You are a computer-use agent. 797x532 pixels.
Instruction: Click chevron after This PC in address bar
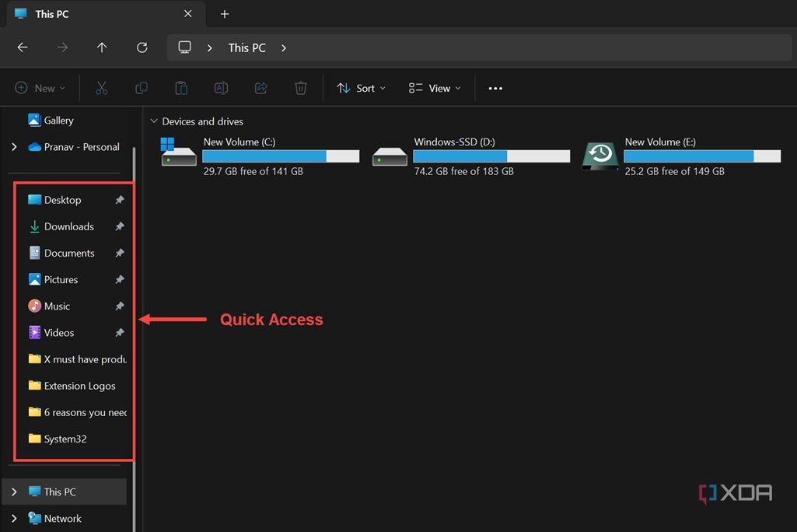point(284,47)
